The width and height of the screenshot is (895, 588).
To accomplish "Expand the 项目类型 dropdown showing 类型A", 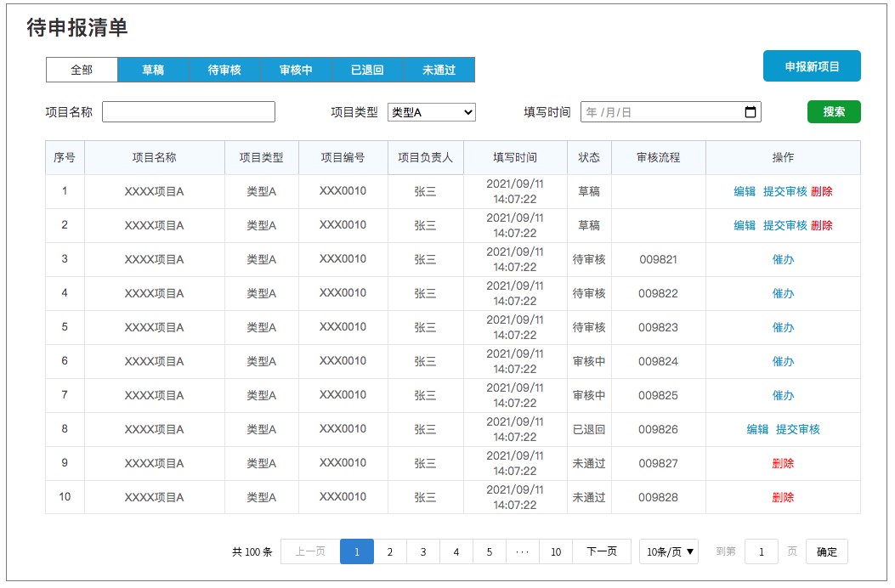I will pos(432,112).
